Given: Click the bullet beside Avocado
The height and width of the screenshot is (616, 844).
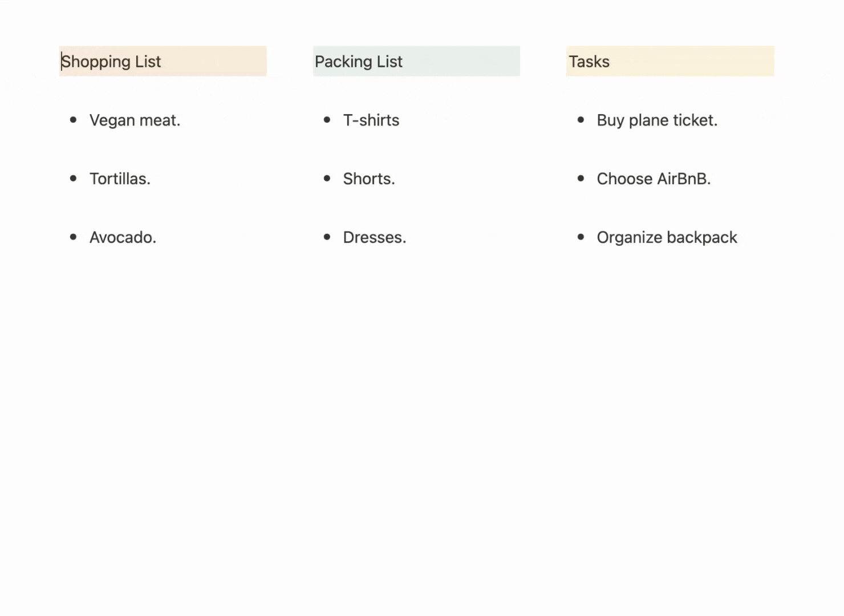Looking at the screenshot, I should pos(73,237).
